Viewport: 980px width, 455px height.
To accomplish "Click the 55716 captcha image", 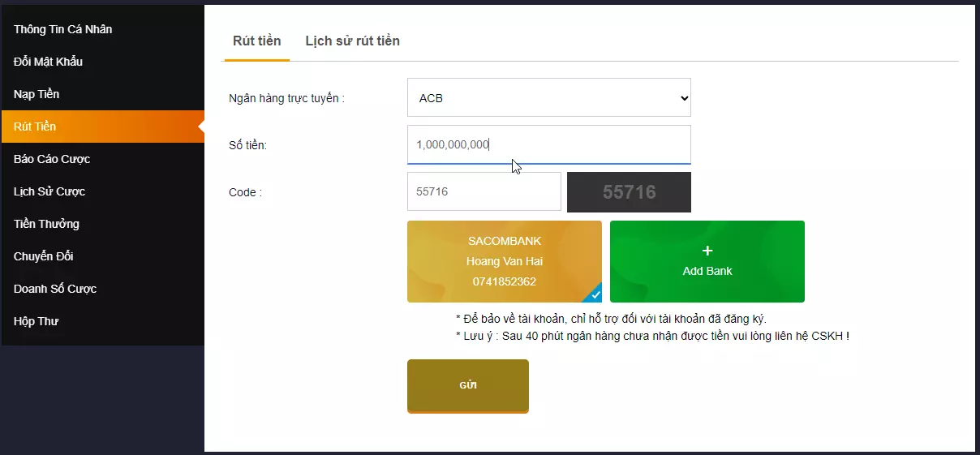I will [629, 192].
